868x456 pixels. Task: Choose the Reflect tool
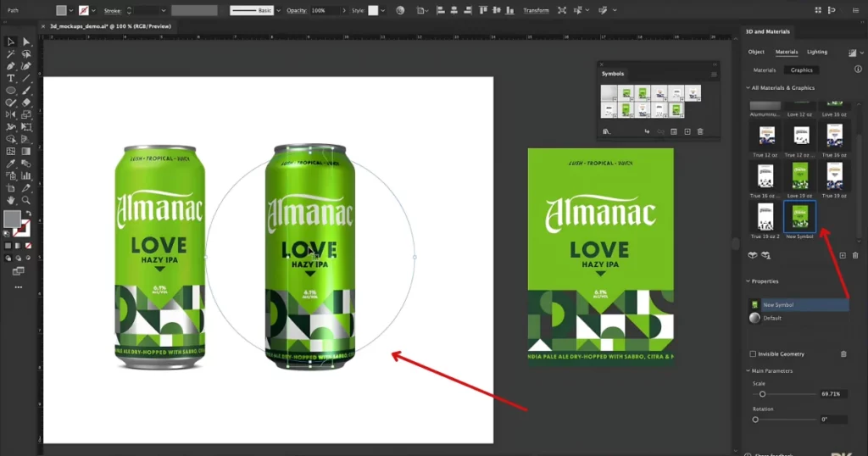pos(10,115)
